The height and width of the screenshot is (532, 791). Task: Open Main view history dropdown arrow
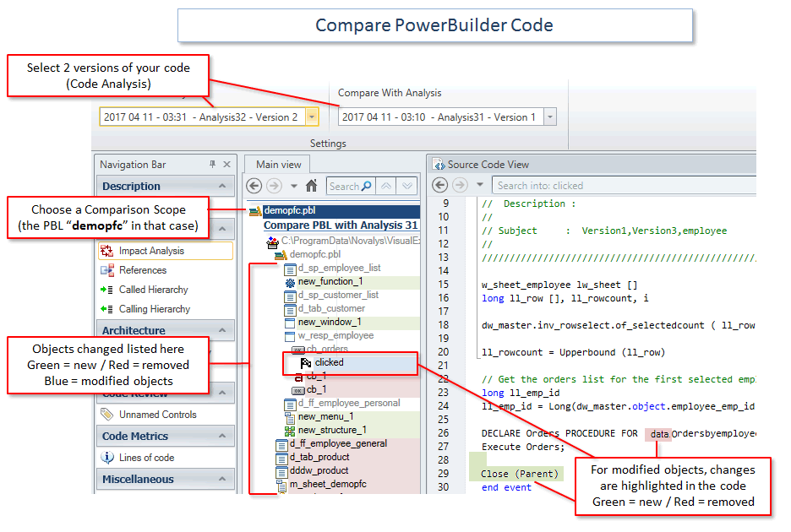(293, 186)
